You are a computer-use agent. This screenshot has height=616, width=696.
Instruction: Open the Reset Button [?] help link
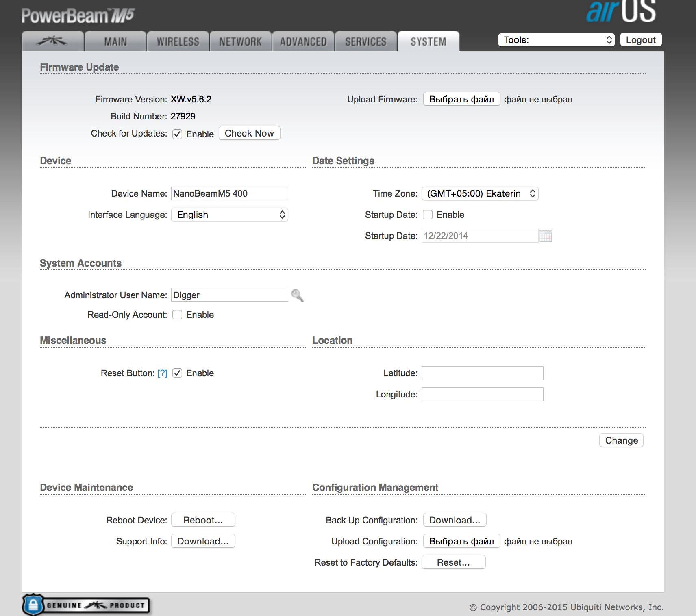[x=163, y=373]
